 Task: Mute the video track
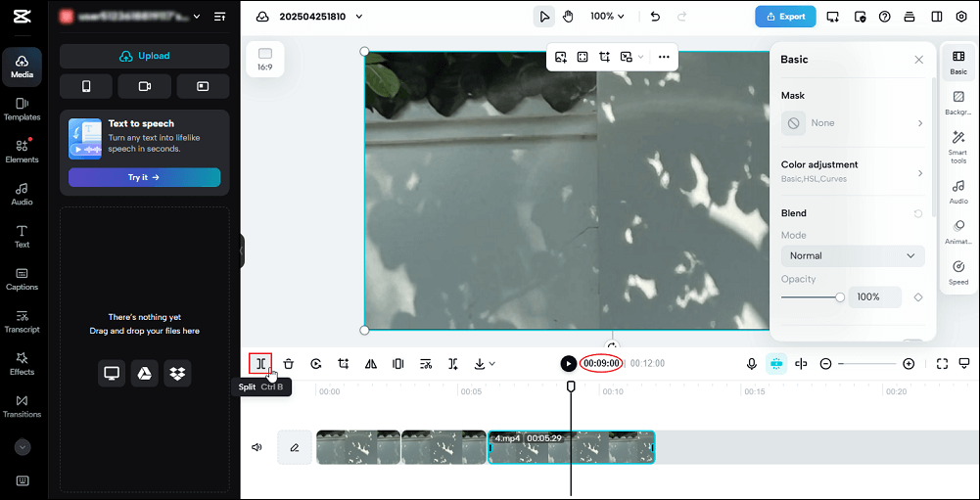[x=257, y=447]
